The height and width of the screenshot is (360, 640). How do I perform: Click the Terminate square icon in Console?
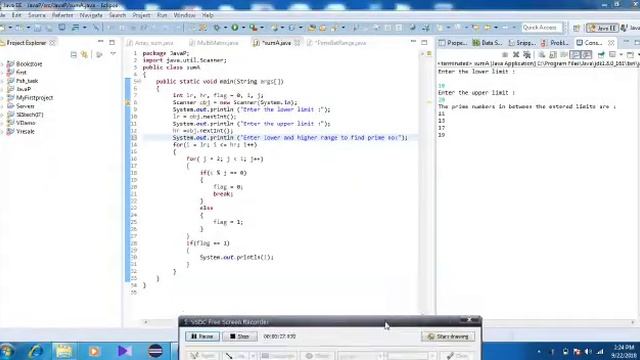(505, 54)
